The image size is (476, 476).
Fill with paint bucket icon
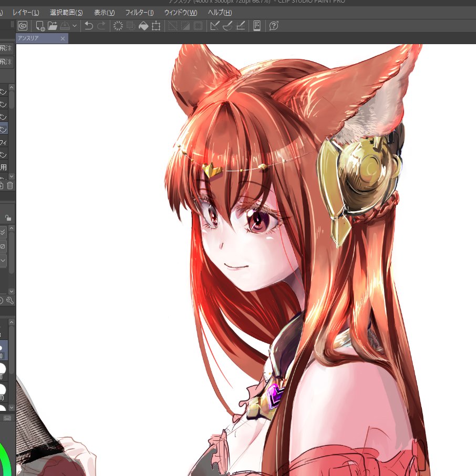coord(143,26)
